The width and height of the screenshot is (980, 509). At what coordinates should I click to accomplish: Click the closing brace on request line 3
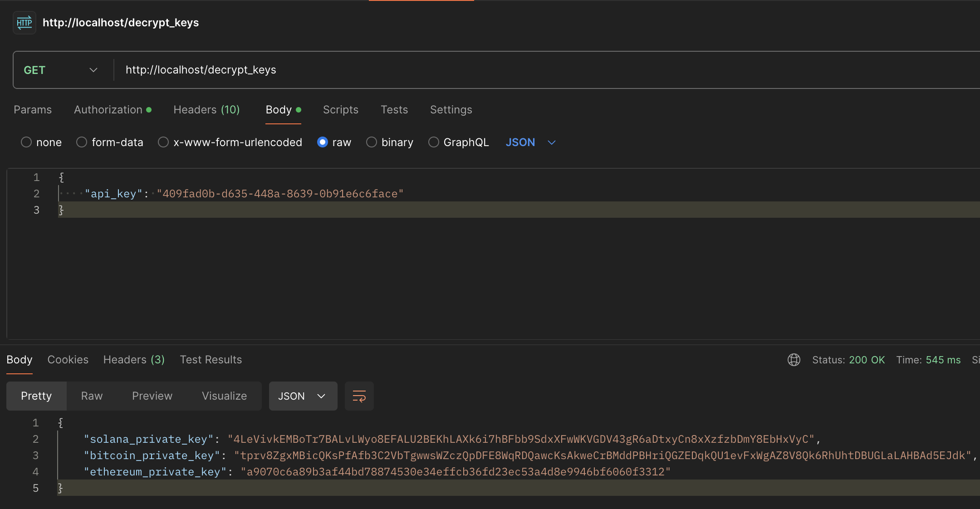coord(61,210)
